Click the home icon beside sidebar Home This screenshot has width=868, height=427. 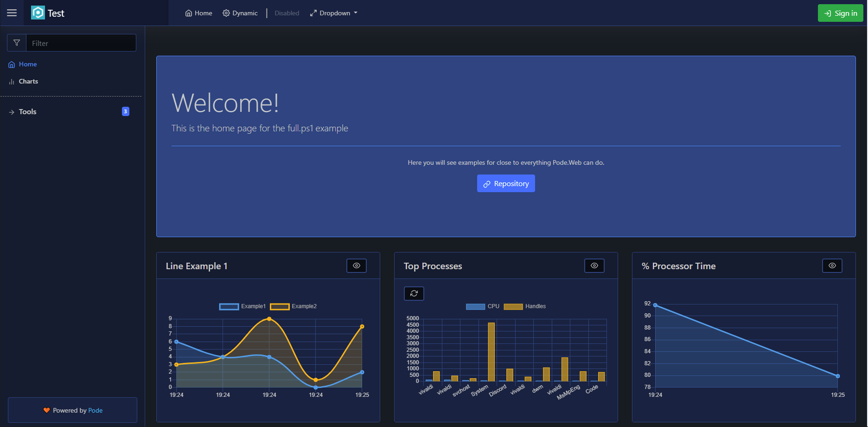pos(12,65)
